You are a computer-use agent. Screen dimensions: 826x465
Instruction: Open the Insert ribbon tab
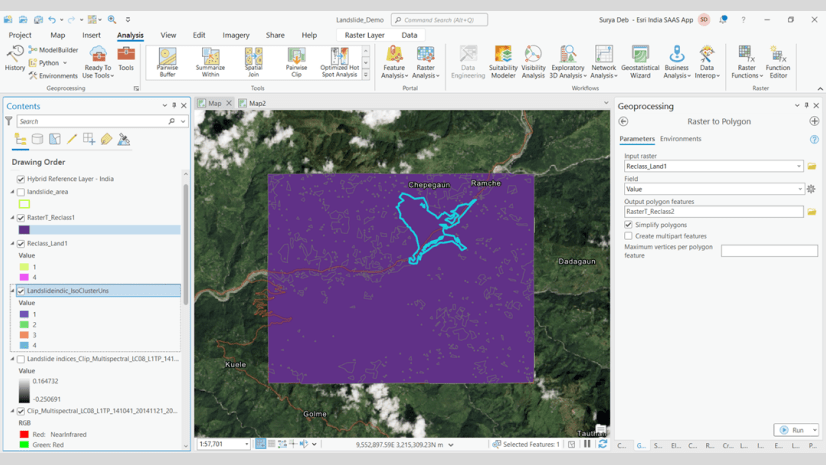tap(91, 35)
